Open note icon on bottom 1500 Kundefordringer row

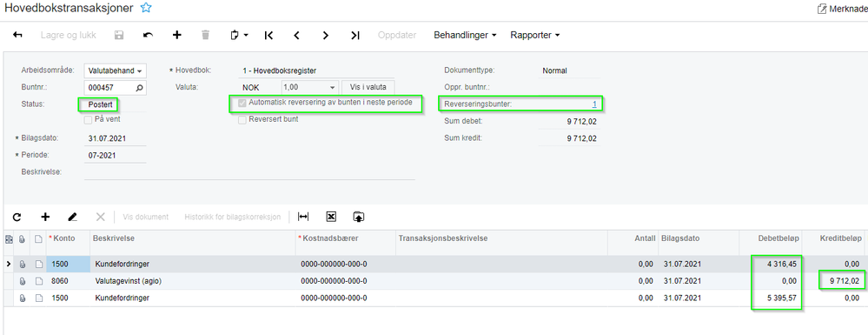[38, 298]
